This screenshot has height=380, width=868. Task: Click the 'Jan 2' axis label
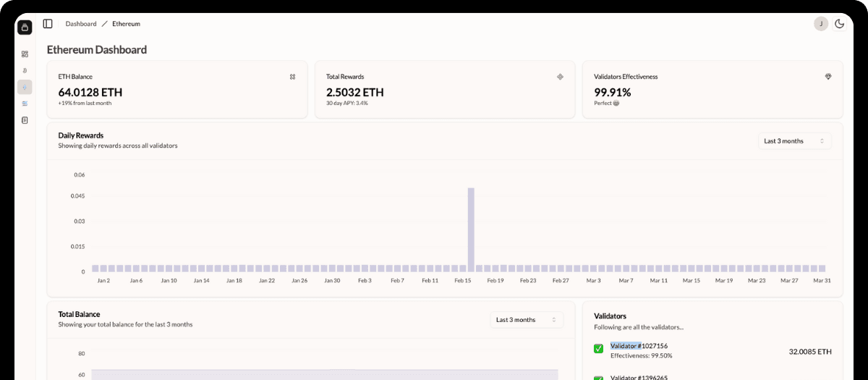pyautogui.click(x=103, y=280)
